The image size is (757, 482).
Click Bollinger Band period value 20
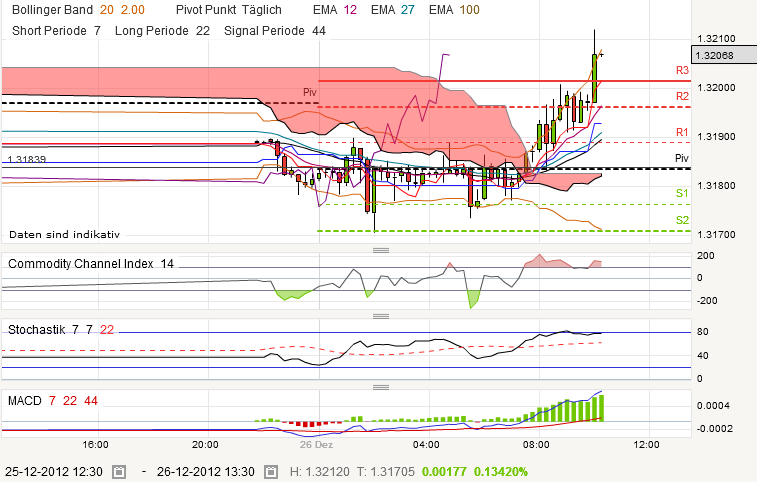(107, 10)
